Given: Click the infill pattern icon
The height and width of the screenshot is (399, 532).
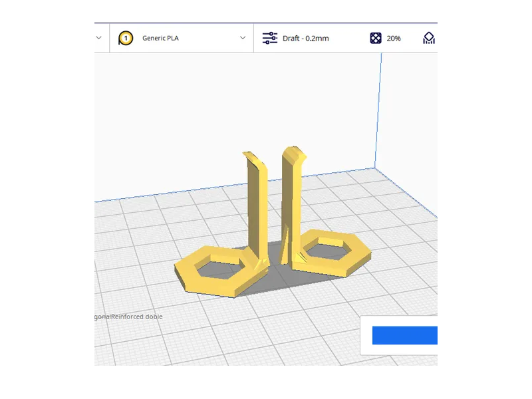Looking at the screenshot, I should pyautogui.click(x=376, y=38).
